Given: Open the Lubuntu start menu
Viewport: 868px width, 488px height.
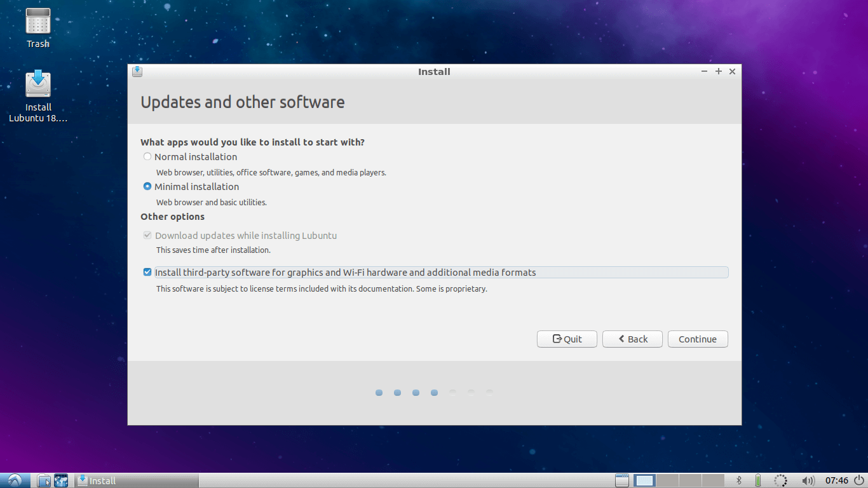Looking at the screenshot, I should (x=15, y=480).
